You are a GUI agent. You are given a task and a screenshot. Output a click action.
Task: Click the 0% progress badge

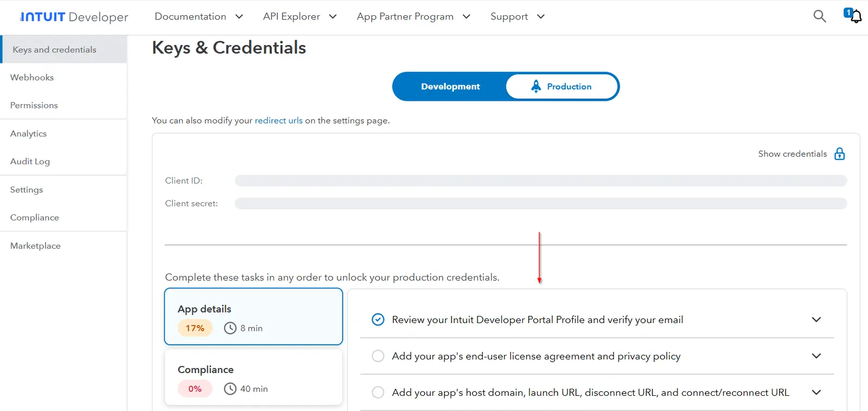(195, 389)
